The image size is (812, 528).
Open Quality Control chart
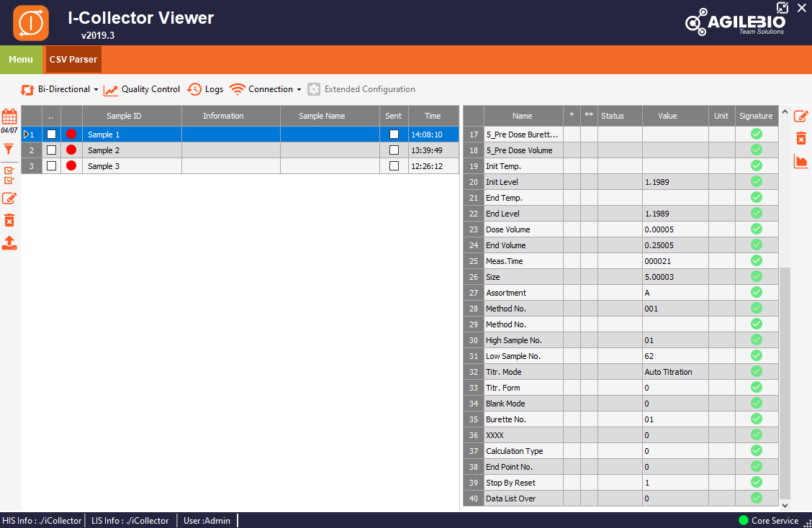(x=142, y=89)
